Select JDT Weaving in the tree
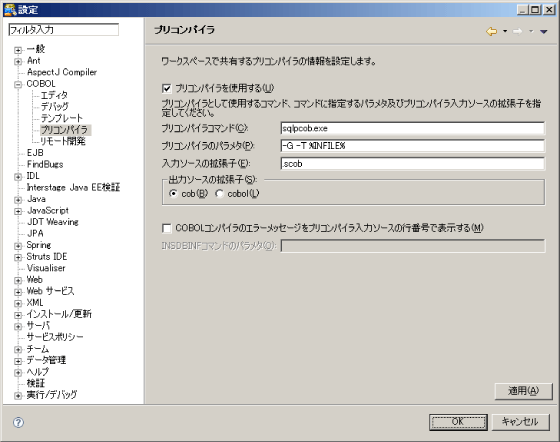560x442 pixels. tap(53, 222)
